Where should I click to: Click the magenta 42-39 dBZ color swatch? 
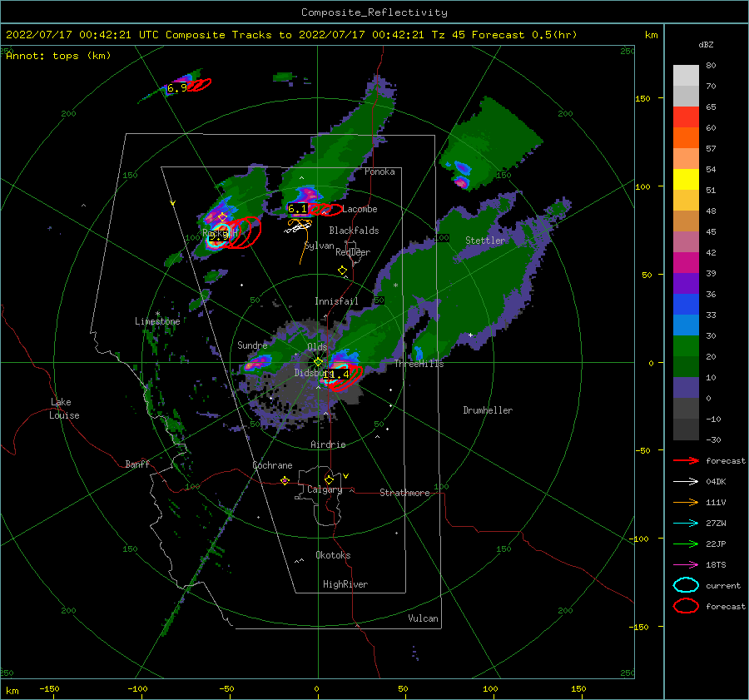coord(686,263)
